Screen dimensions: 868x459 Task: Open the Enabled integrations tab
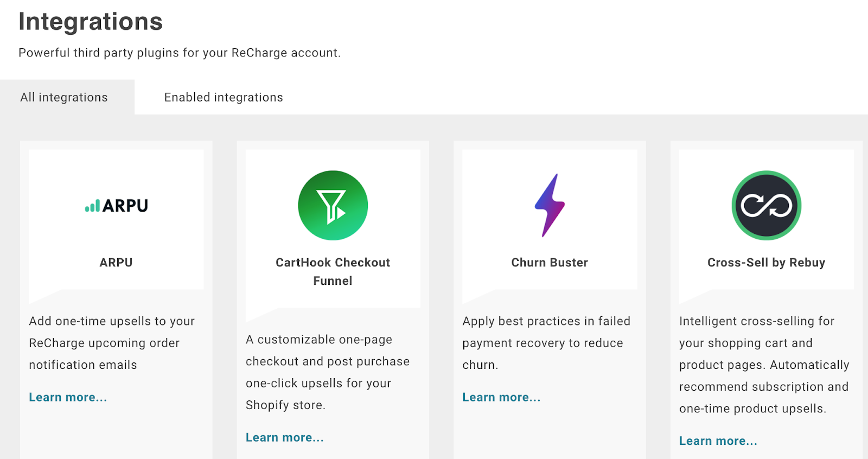point(224,97)
